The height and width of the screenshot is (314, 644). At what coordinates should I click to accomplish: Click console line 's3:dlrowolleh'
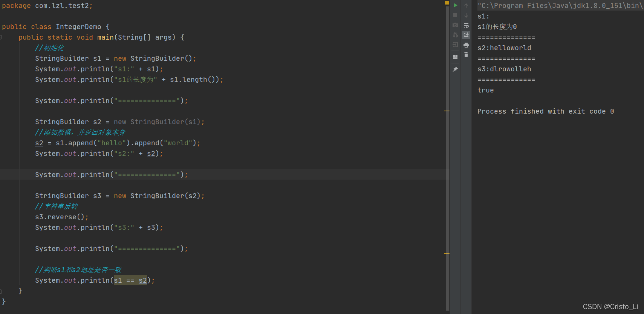pyautogui.click(x=504, y=69)
